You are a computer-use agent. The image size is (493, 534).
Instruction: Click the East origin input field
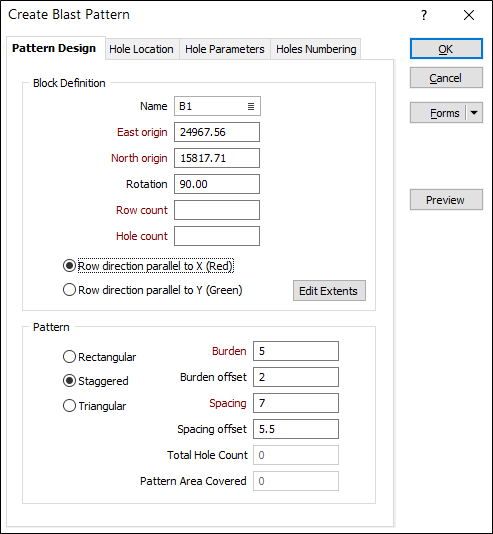click(x=217, y=132)
